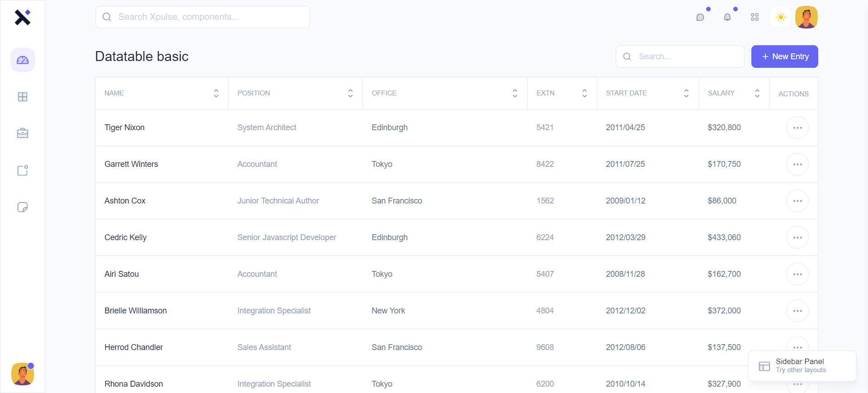
Task: Show notifications via the bell icon
Action: (727, 17)
